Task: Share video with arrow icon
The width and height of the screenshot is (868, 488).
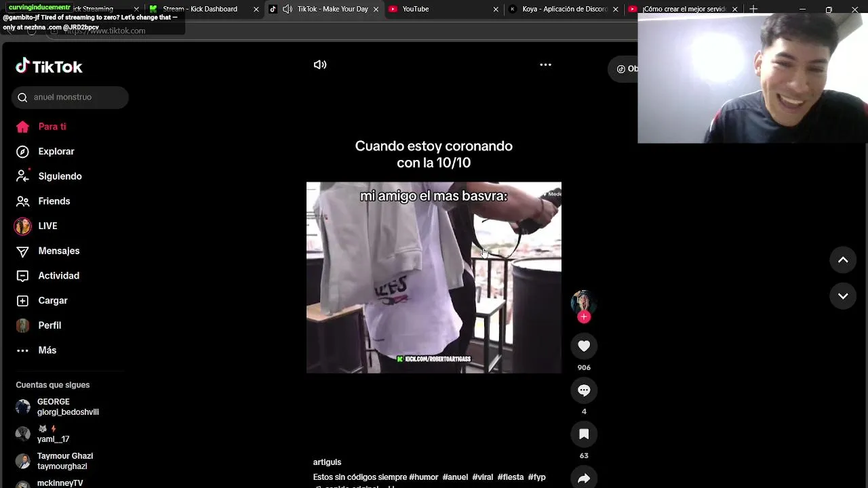Action: (x=584, y=479)
